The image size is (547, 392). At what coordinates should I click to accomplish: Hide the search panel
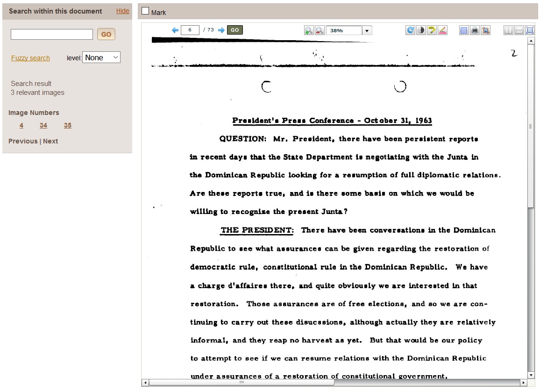122,11
